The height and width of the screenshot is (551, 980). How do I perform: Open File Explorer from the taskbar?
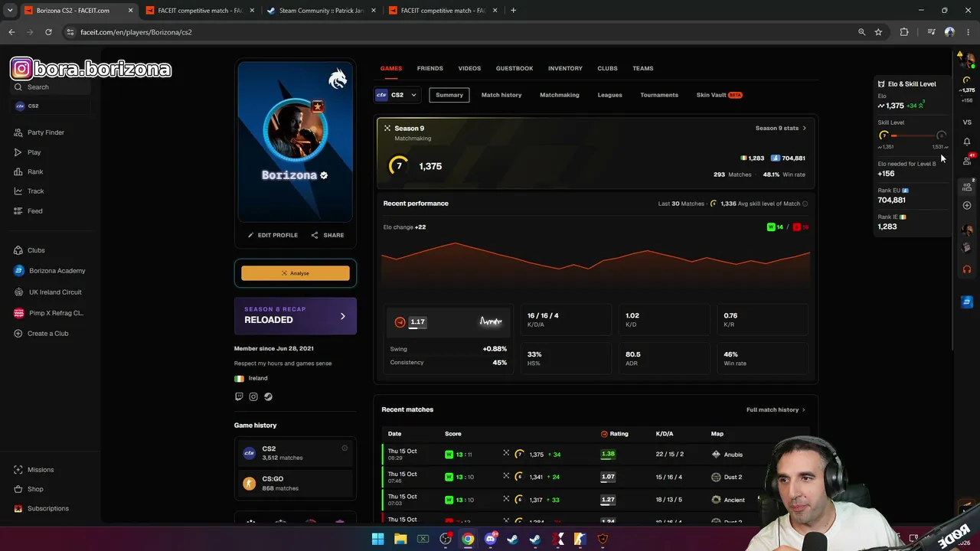[400, 539]
